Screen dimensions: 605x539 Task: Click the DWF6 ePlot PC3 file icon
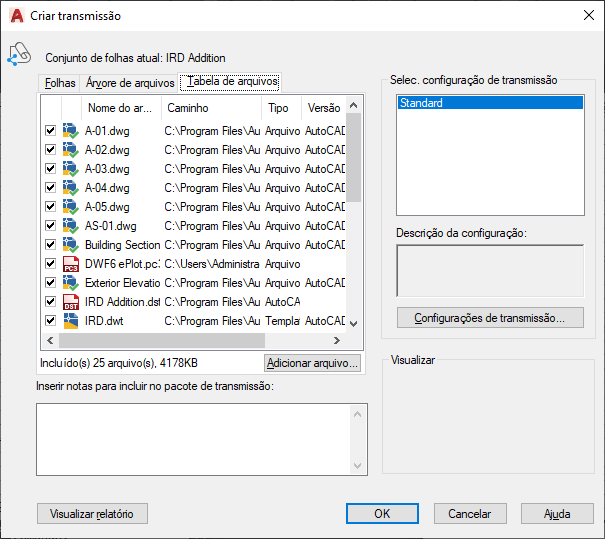click(70, 264)
